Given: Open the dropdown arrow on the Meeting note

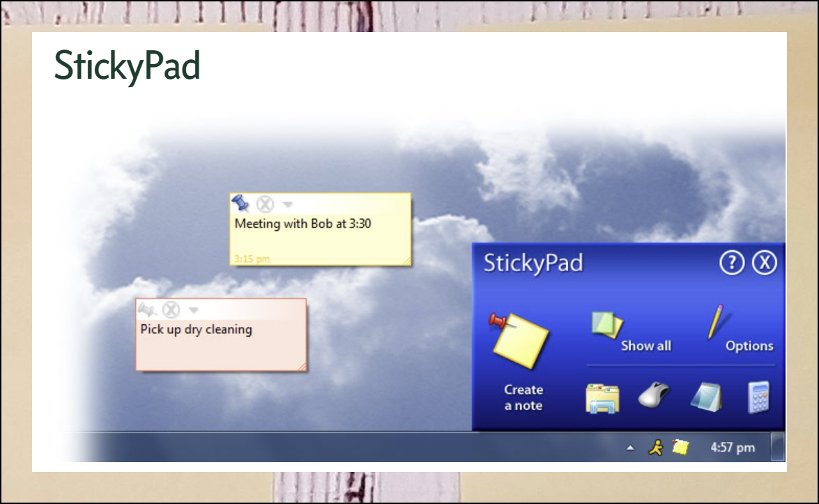Looking at the screenshot, I should pyautogui.click(x=288, y=204).
